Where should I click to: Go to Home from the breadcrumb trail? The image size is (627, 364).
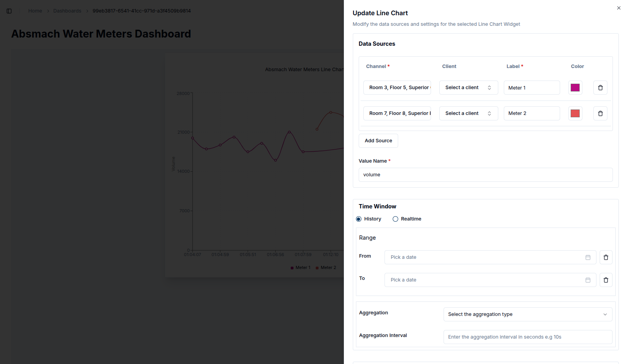point(35,11)
